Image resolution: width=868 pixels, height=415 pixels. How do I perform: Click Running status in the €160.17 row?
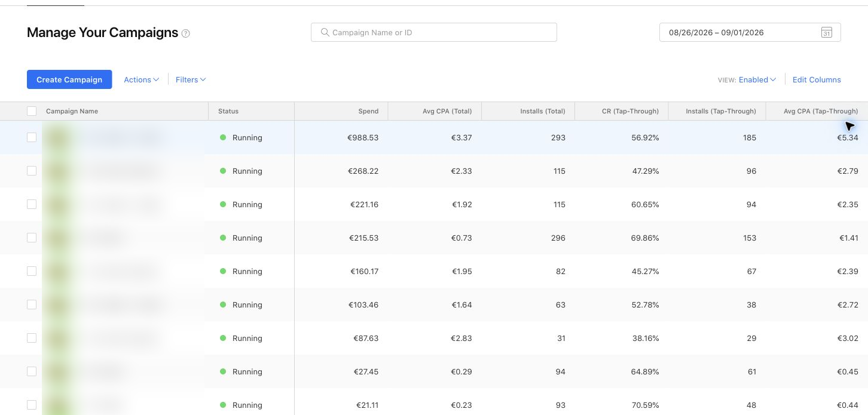[x=247, y=271]
